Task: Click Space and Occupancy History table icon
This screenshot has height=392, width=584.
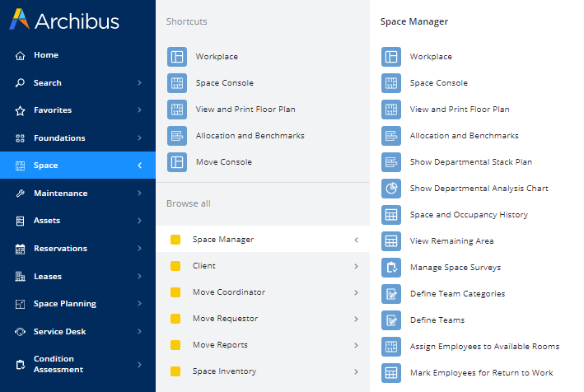Action: click(x=391, y=215)
